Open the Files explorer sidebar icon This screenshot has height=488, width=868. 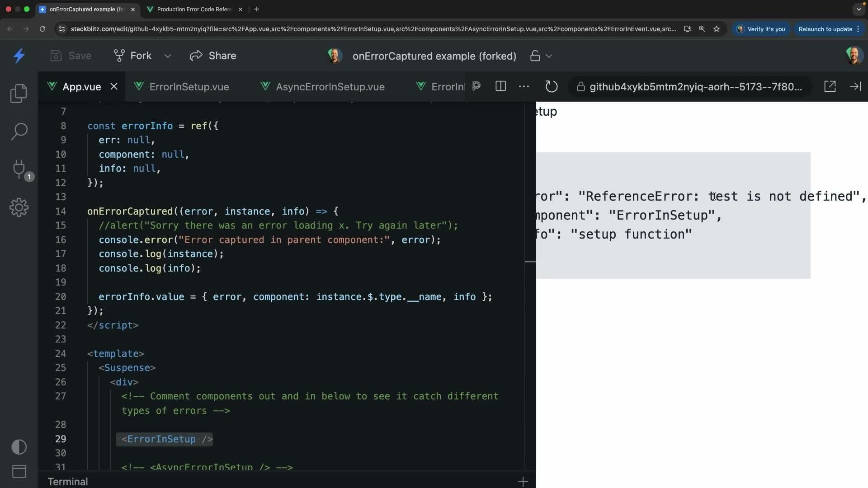tap(19, 93)
